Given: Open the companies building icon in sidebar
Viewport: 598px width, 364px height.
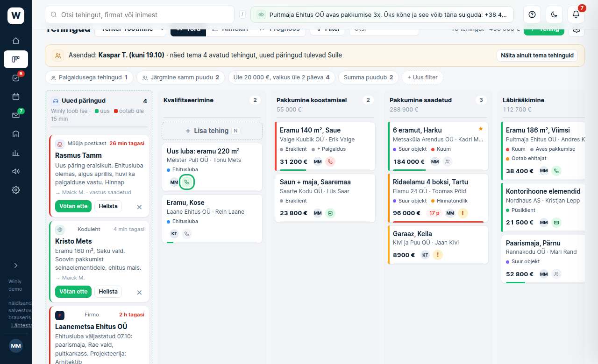Looking at the screenshot, I should (16, 134).
